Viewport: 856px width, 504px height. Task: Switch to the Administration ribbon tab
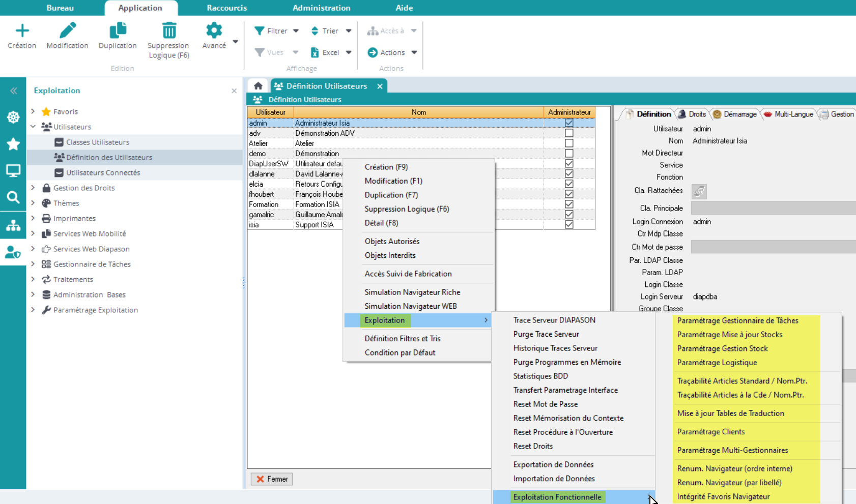coord(321,8)
